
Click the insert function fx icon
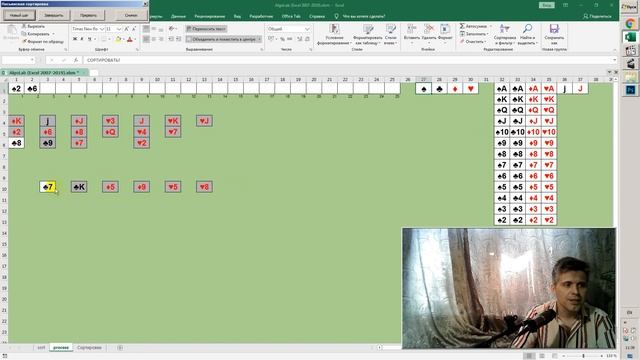pos(76,60)
